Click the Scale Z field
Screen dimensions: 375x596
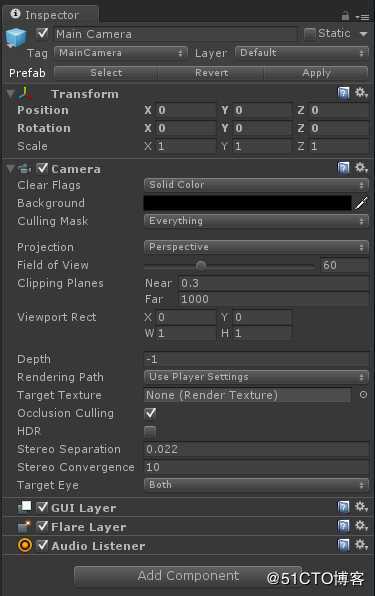coord(339,146)
